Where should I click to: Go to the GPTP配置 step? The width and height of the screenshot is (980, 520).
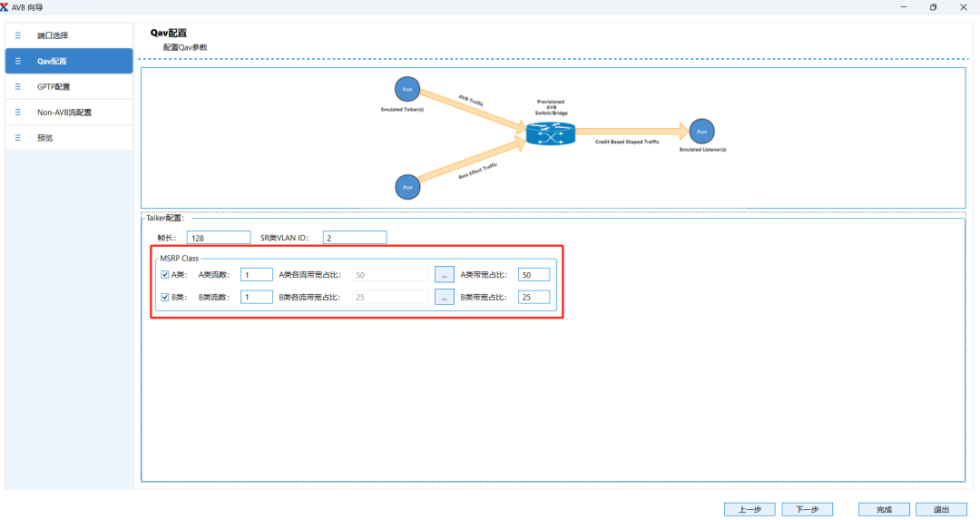point(69,87)
